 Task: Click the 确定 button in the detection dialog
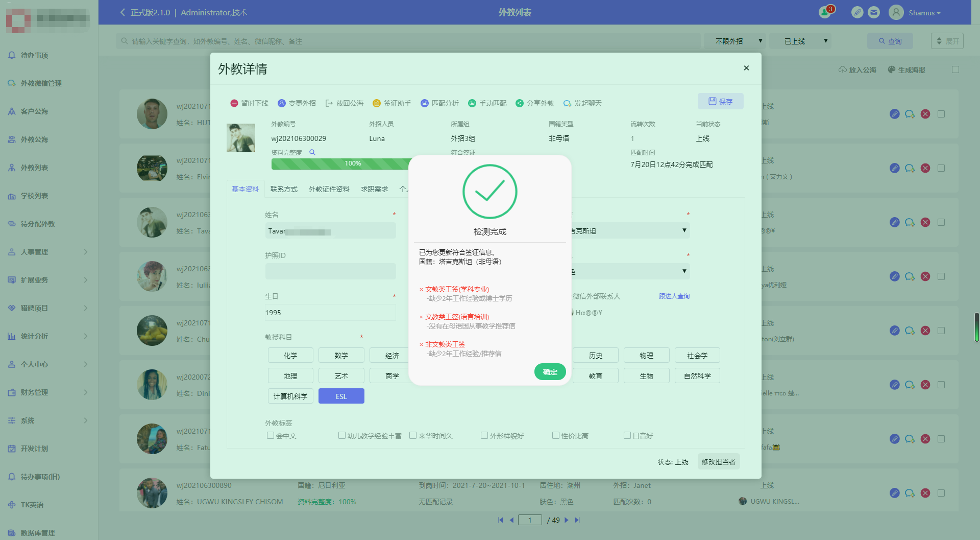click(550, 372)
